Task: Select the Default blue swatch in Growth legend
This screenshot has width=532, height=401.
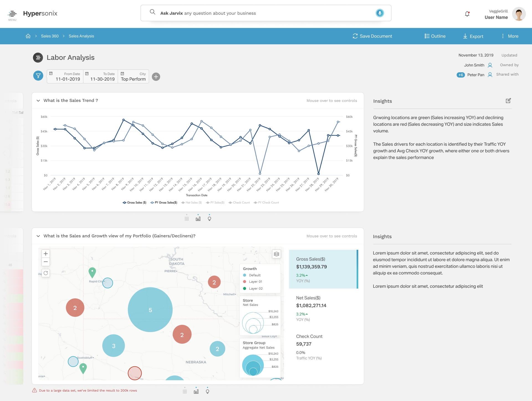Action: (x=244, y=275)
